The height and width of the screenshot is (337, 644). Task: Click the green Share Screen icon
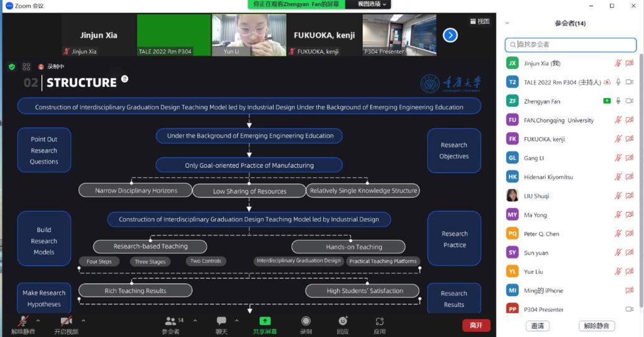tap(265, 321)
